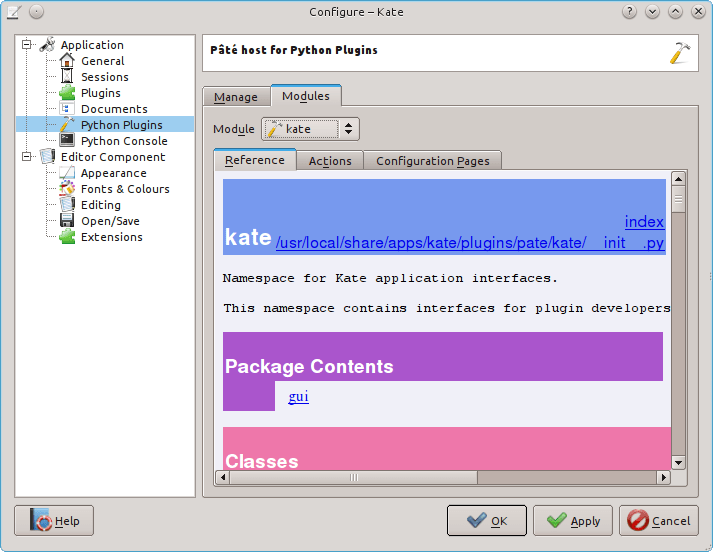Viewport: 713px width, 552px height.
Task: Click the vertical scrollbar thumb
Action: coord(678,199)
